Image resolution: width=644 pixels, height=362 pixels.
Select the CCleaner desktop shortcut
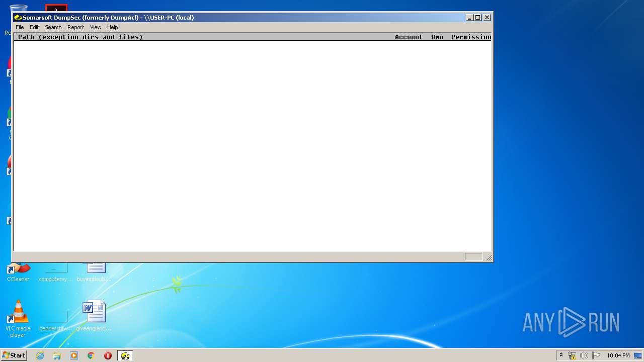coord(18,272)
